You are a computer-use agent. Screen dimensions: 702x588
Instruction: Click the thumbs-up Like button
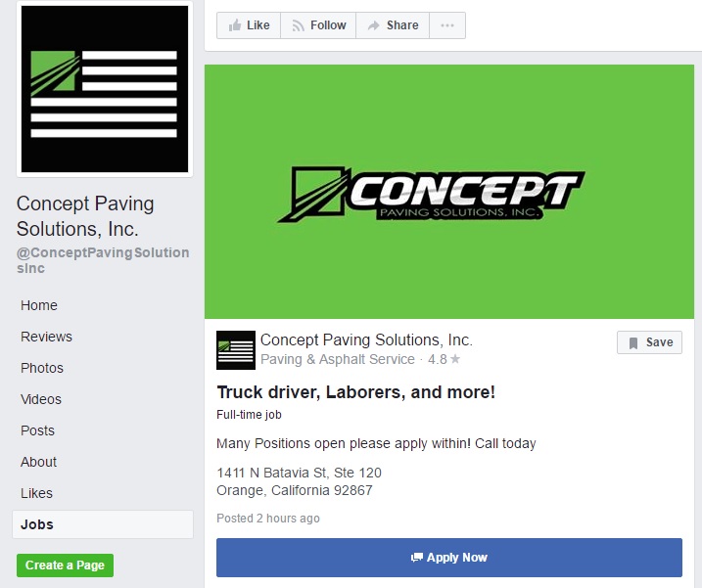(249, 25)
